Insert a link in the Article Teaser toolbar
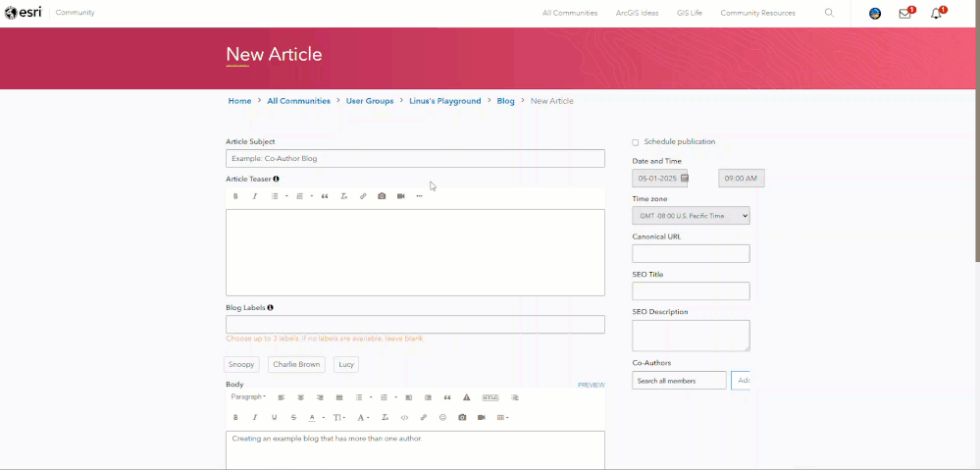Screen dimensions: 980x470 363,196
